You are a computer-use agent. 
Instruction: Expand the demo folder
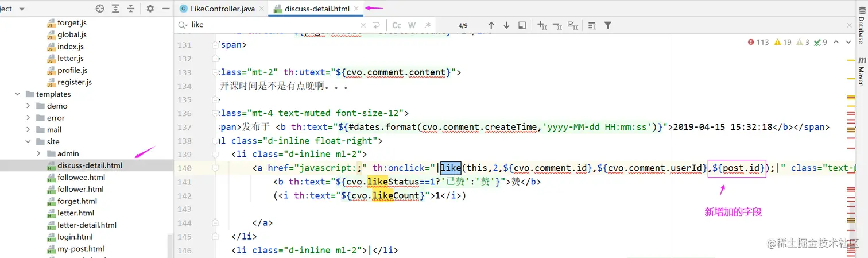pos(28,106)
